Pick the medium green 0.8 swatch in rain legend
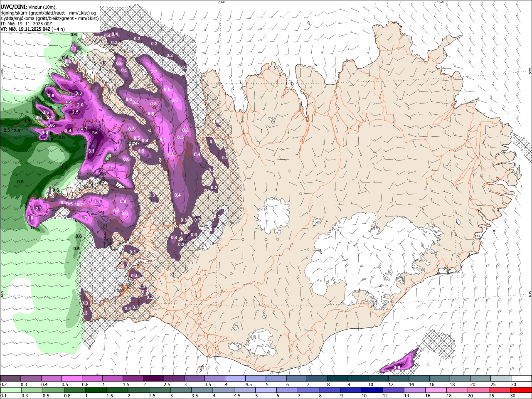Viewport: 532px width, 399px height. pyautogui.click(x=74, y=390)
